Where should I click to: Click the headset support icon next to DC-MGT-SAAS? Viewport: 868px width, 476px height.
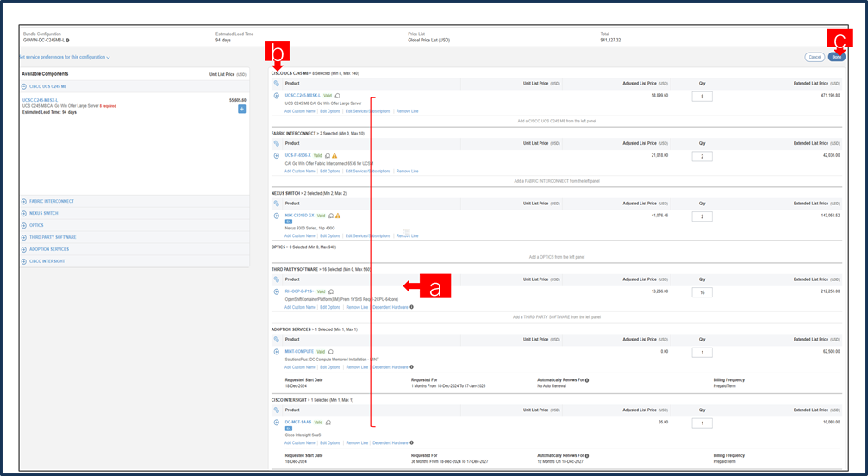(328, 423)
